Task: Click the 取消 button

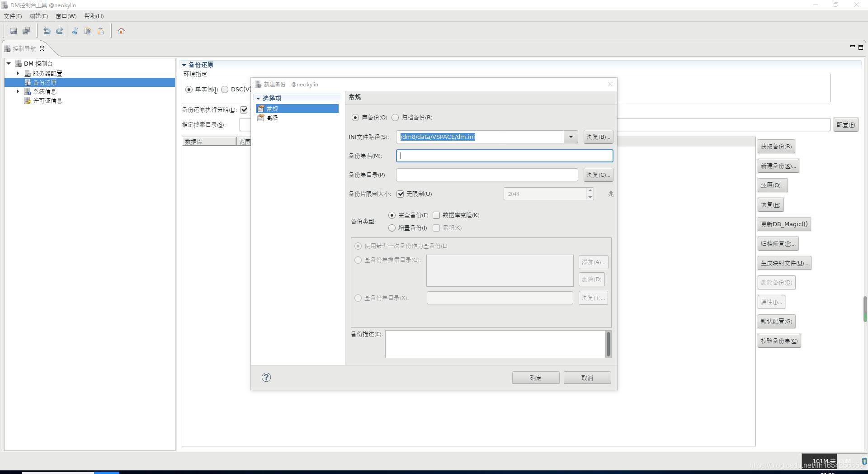Action: (x=587, y=378)
